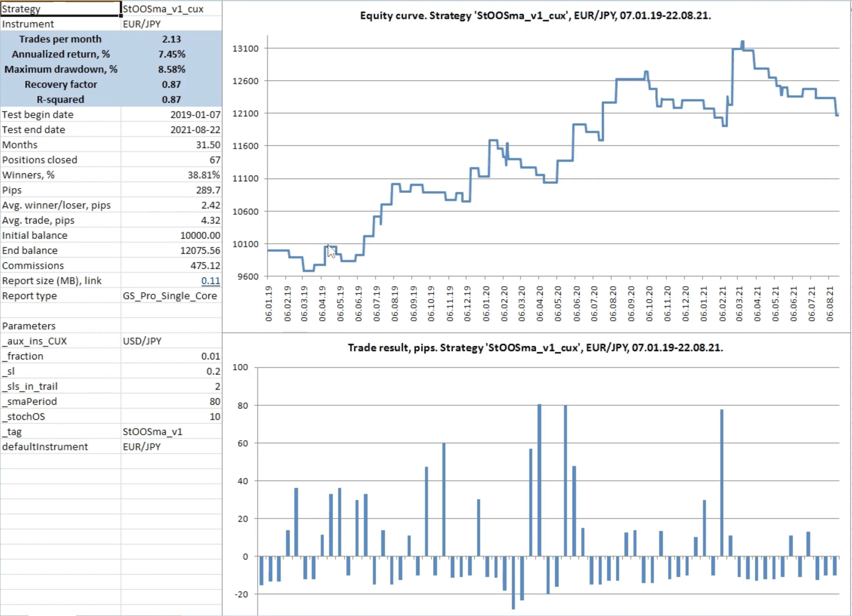The image size is (852, 616).
Task: Select the Strategy label cell
Action: 60,9
